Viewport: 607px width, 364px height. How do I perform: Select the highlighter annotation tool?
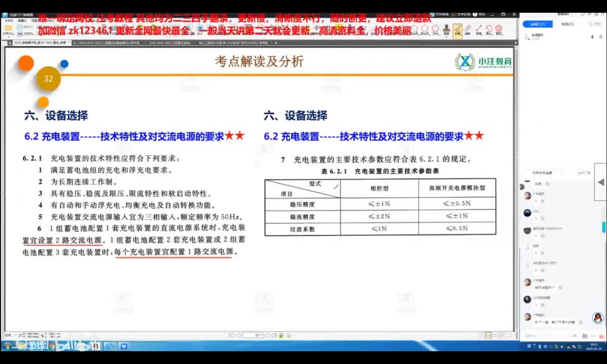pyautogui.click(x=458, y=31)
